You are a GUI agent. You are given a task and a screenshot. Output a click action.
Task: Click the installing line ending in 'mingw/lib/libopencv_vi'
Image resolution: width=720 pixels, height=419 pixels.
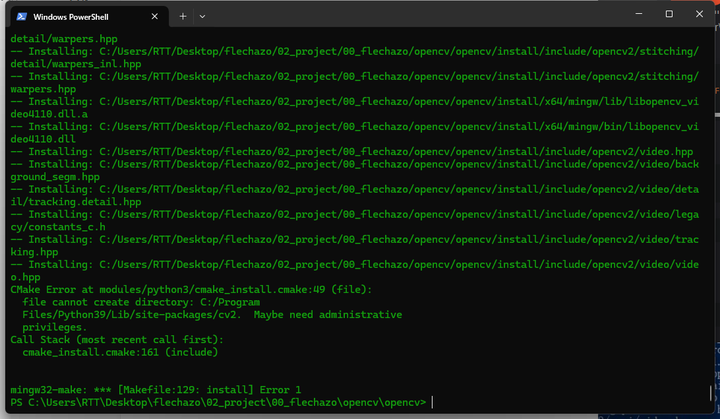click(x=354, y=102)
